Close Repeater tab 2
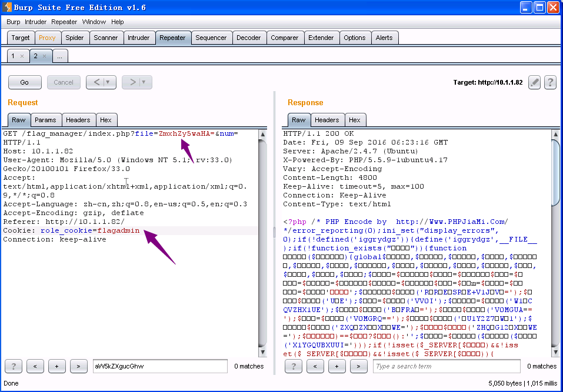Screen dimensions: 563x392 tap(44, 56)
